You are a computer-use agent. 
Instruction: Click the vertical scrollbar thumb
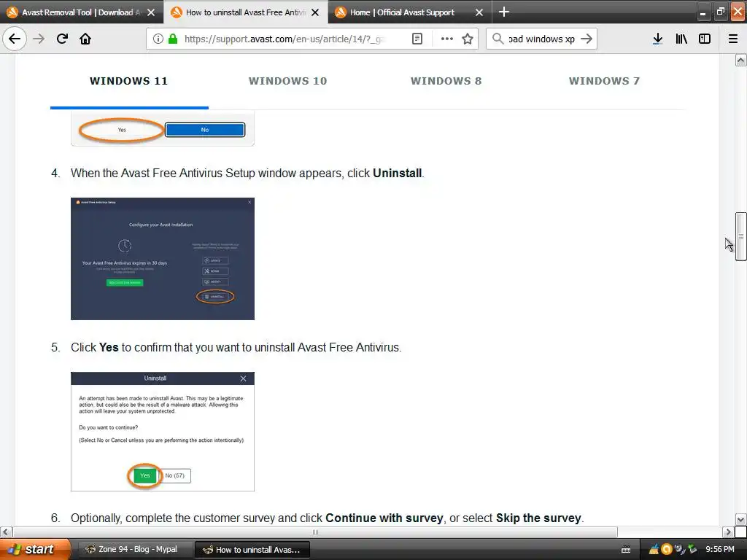(x=740, y=236)
